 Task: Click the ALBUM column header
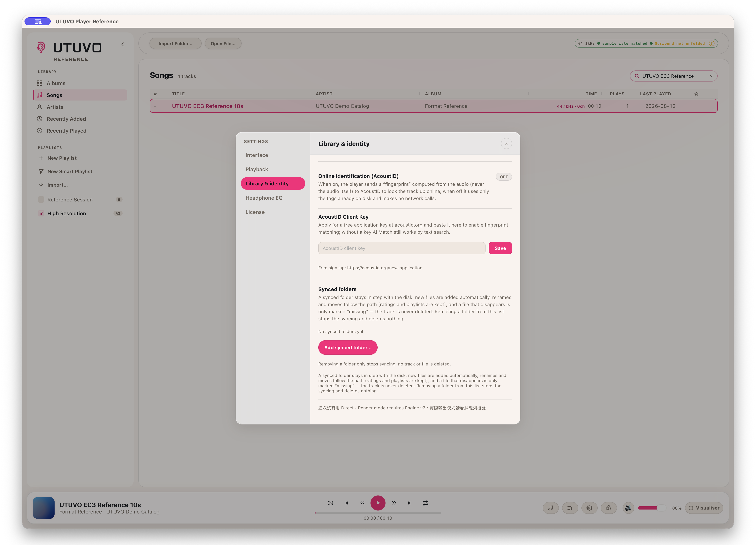pos(433,94)
